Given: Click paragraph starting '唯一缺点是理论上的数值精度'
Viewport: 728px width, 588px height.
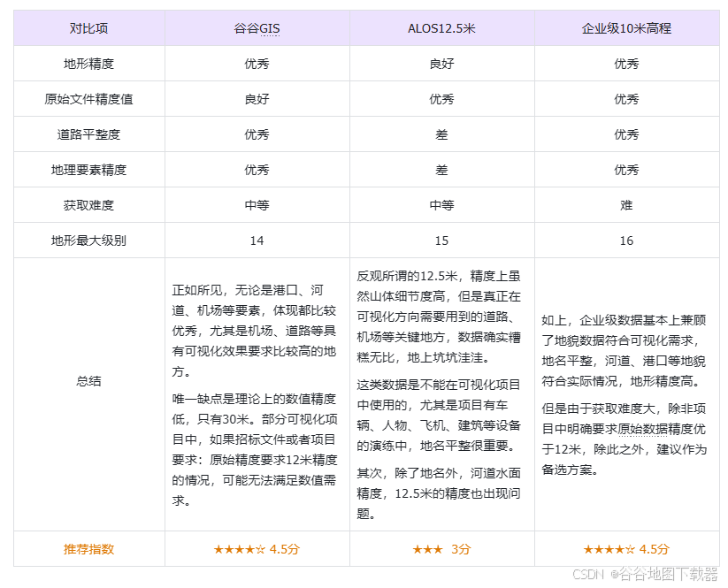Looking at the screenshot, I should 254,450.
